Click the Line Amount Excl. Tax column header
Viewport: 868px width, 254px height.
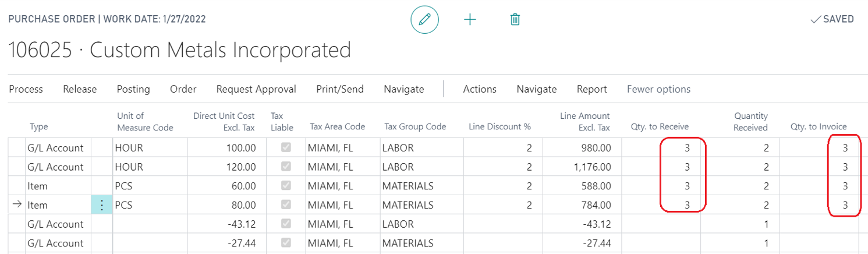(x=584, y=121)
